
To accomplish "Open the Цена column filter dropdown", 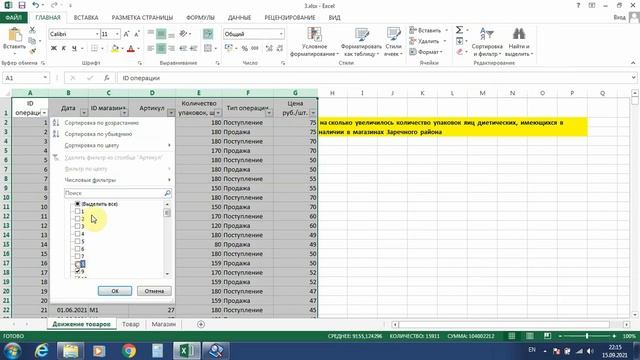I will pos(313,113).
